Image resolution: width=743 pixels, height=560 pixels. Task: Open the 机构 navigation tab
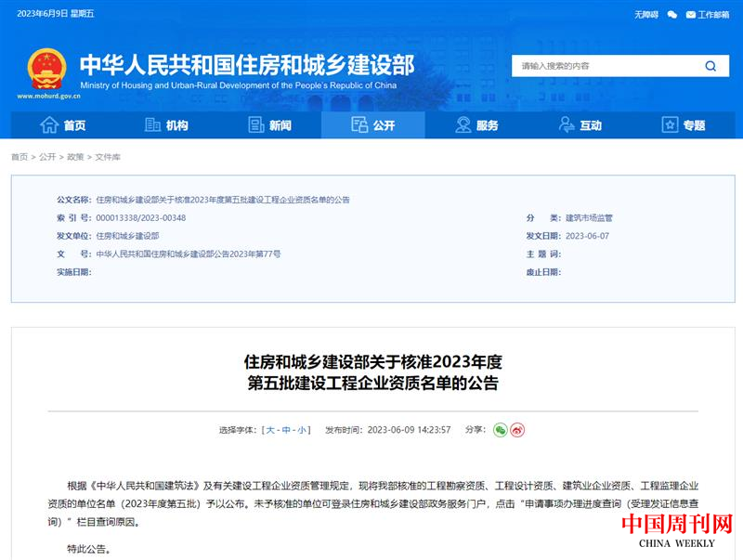[x=166, y=125]
